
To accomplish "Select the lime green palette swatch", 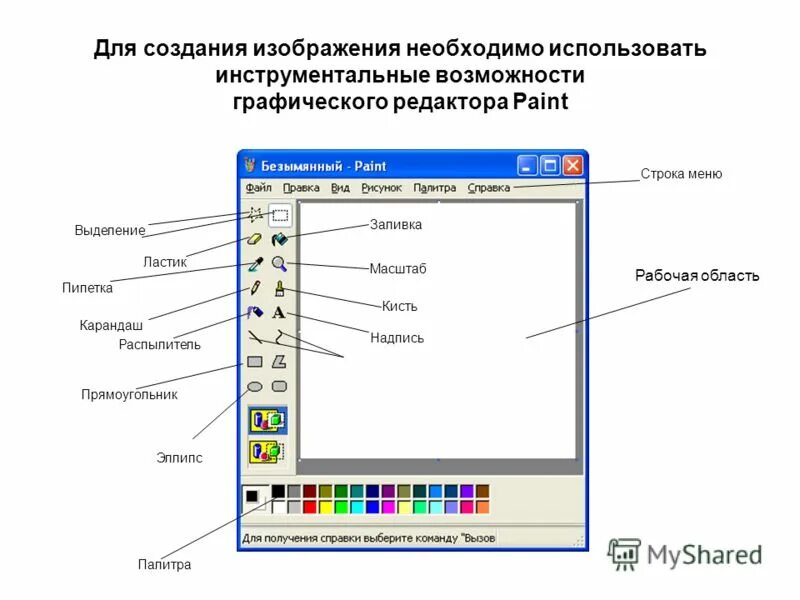I will click(x=341, y=507).
